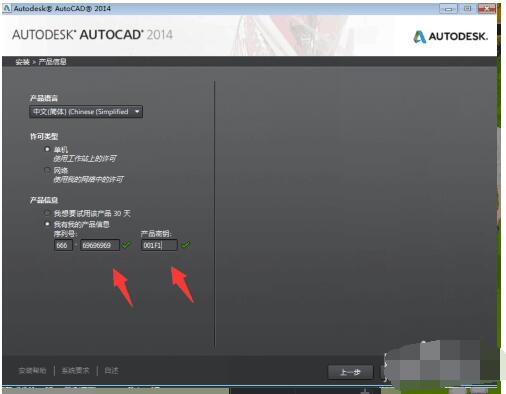Select the 我有我的产品信息 radio option
This screenshot has height=394, width=506.
(47, 224)
